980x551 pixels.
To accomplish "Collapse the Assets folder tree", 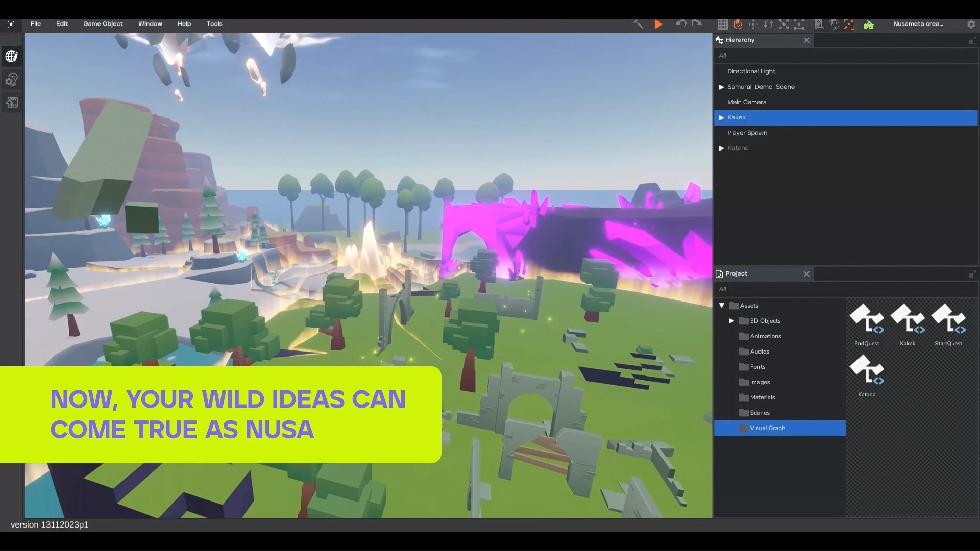I will [x=722, y=306].
